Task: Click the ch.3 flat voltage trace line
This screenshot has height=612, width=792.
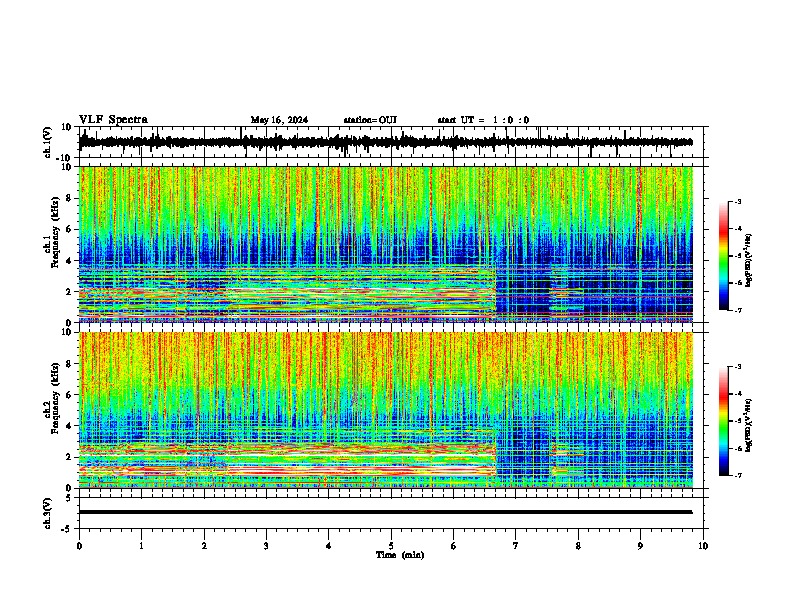Action: click(x=386, y=512)
